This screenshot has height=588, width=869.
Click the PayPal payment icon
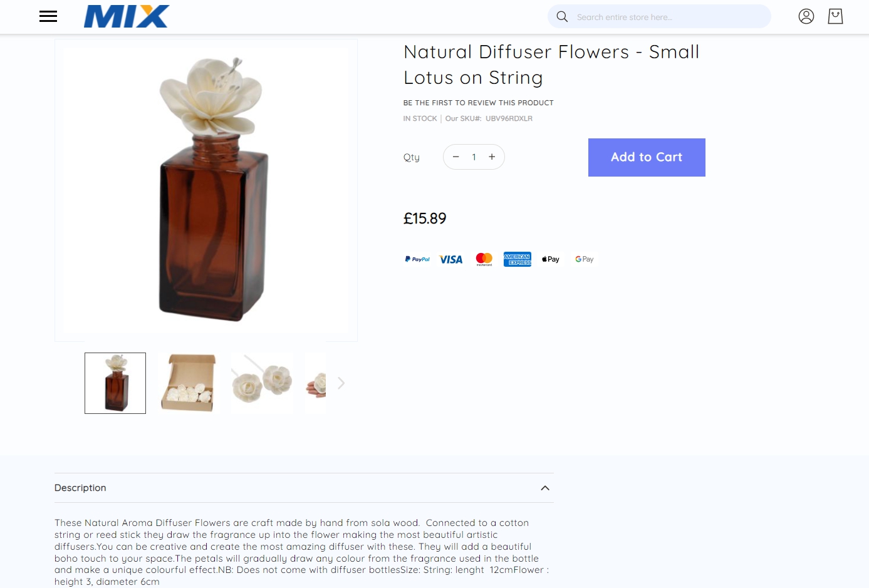417,259
